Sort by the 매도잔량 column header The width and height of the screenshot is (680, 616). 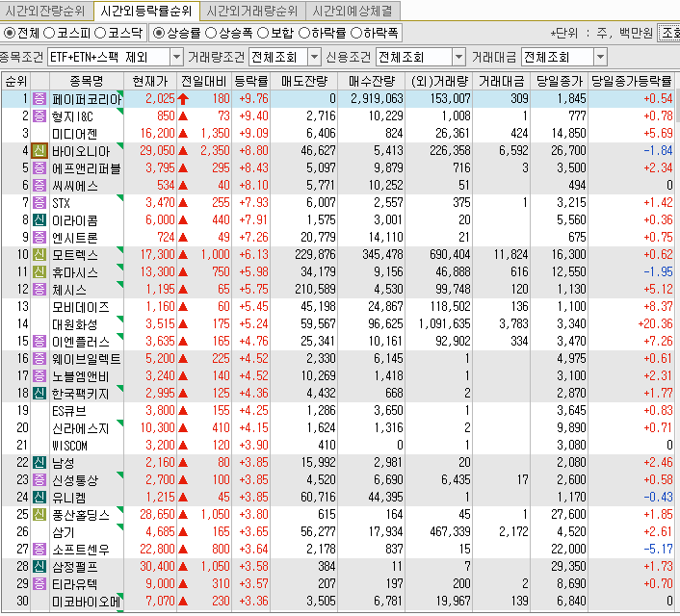[303, 81]
